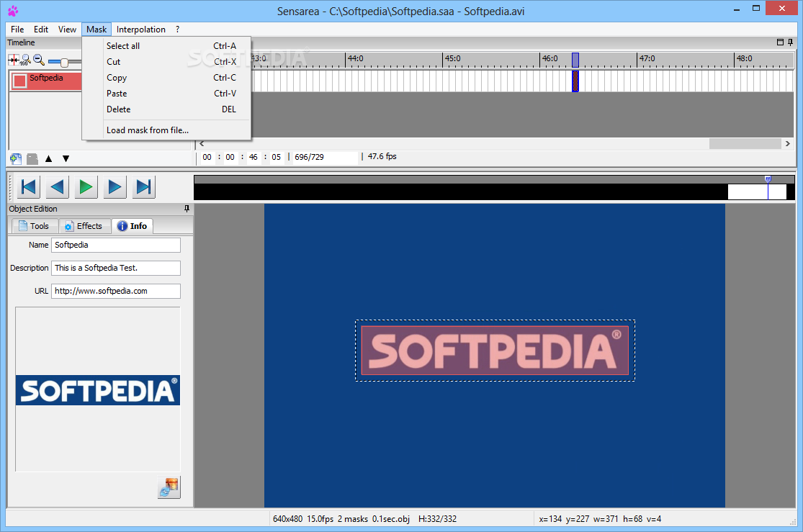Click status text H:332/332
Viewport: 803px width, 532px height.
(437, 519)
